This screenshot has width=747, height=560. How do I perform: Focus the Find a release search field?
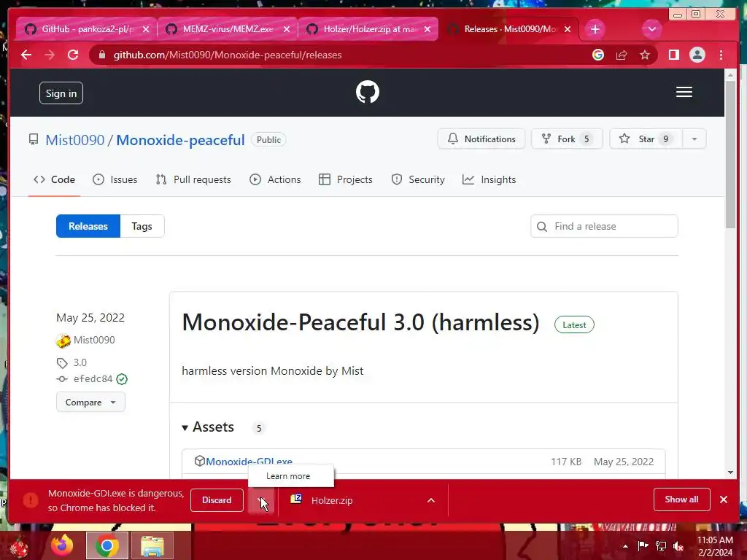(x=604, y=226)
